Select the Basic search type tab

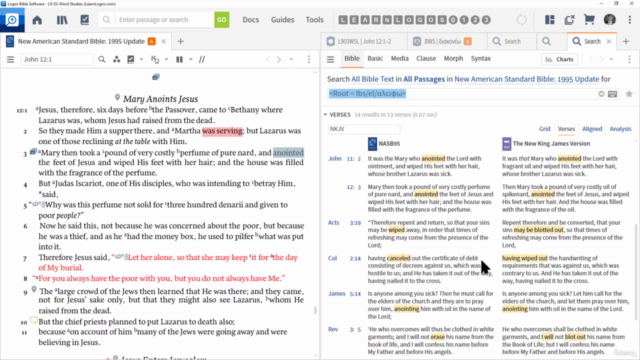tap(375, 58)
